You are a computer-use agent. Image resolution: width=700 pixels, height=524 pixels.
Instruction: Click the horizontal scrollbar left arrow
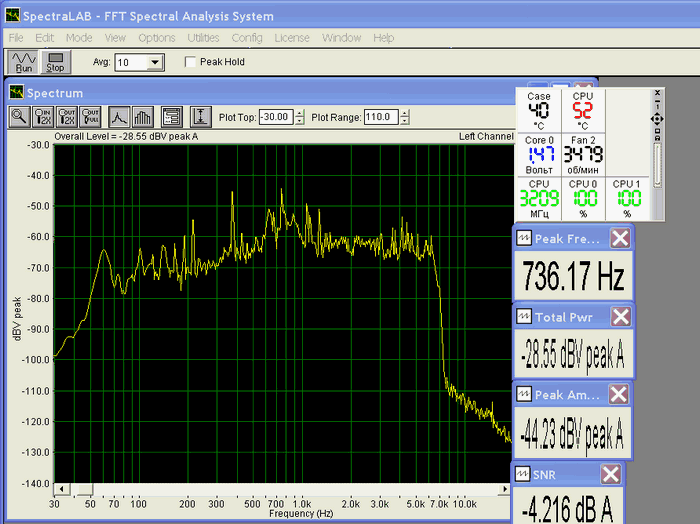tap(62, 489)
